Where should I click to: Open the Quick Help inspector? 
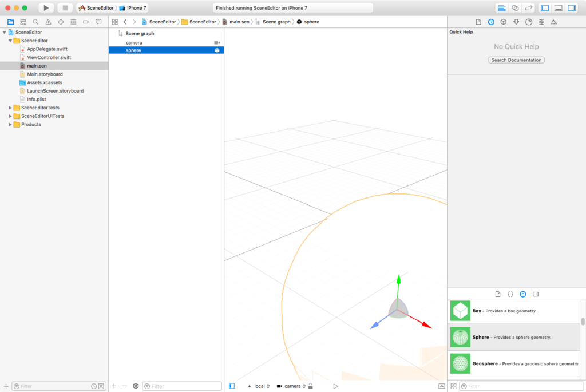(491, 22)
